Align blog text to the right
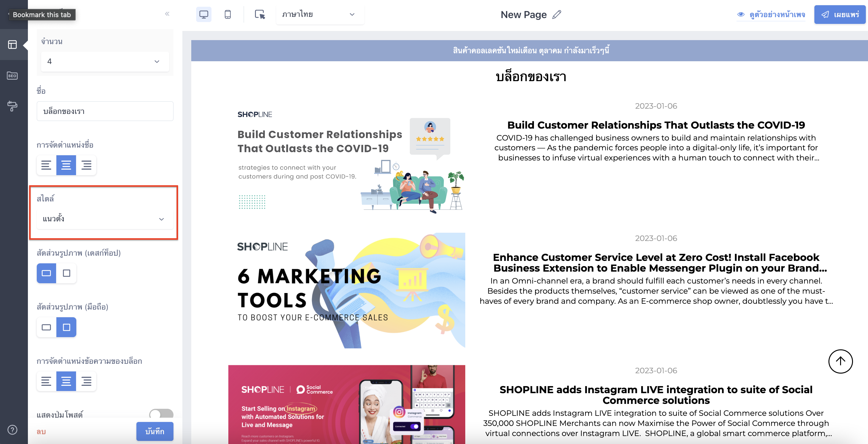 pyautogui.click(x=86, y=381)
